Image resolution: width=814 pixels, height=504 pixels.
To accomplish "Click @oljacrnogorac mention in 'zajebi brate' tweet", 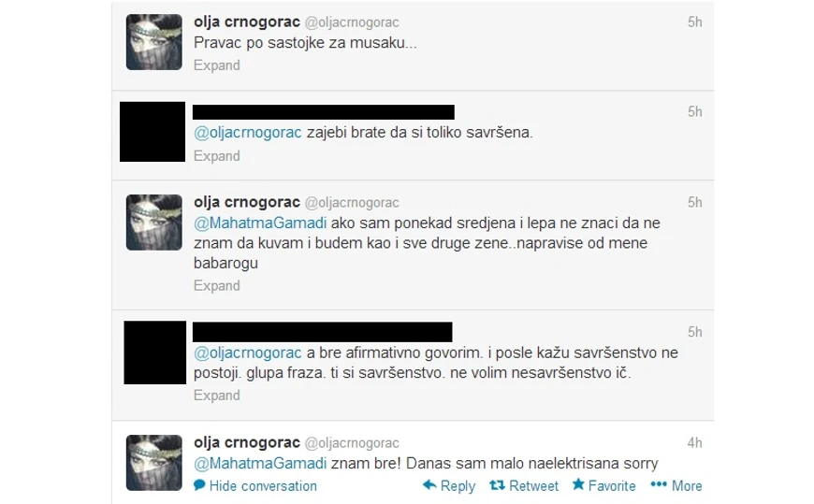I will click(x=248, y=133).
